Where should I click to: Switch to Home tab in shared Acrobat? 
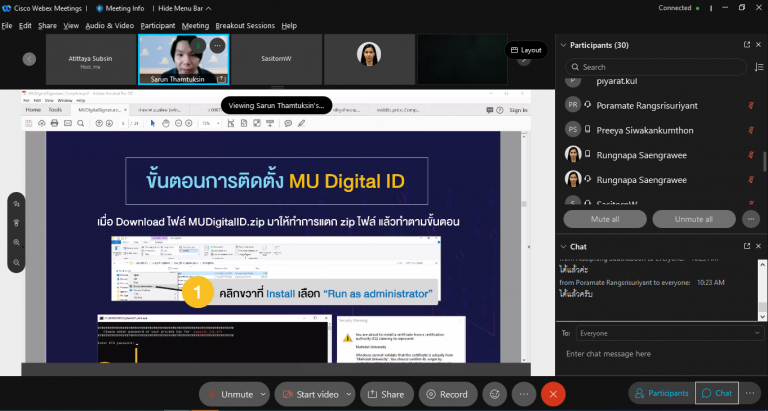(33, 110)
